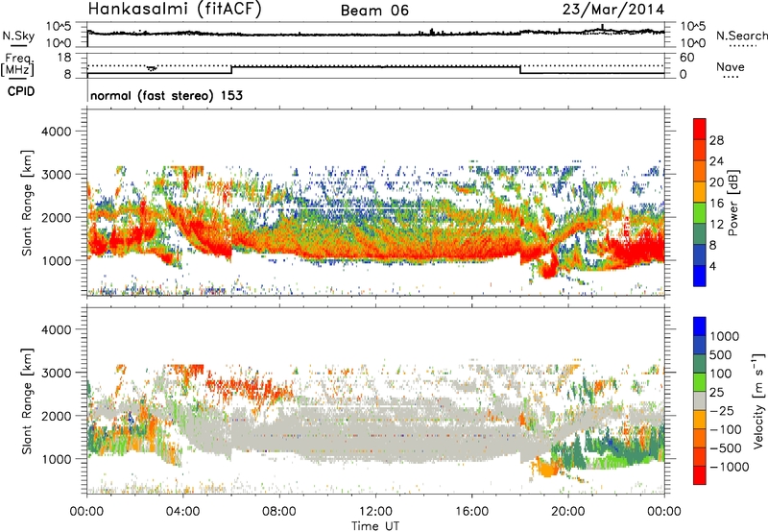The image size is (768, 532).
Task: Click the 3000 tick in velocity panel
Action: point(56,373)
